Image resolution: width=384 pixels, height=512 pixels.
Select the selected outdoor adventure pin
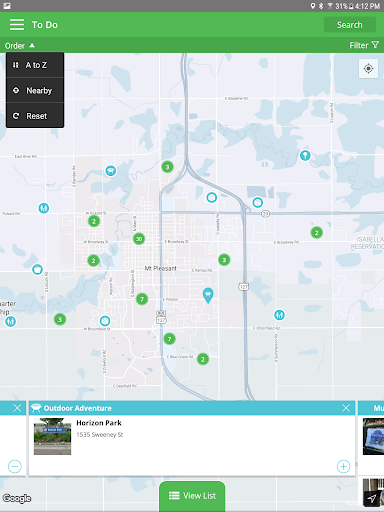[208, 295]
